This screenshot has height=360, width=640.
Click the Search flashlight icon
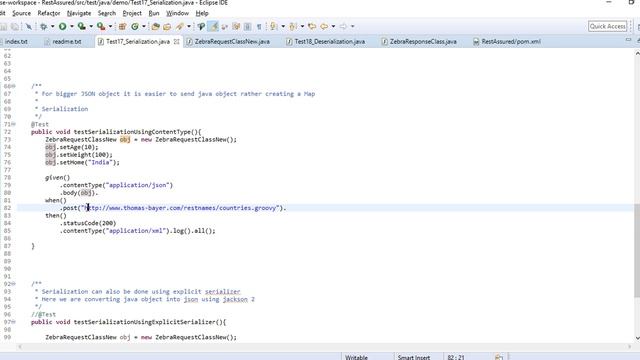tap(180, 27)
